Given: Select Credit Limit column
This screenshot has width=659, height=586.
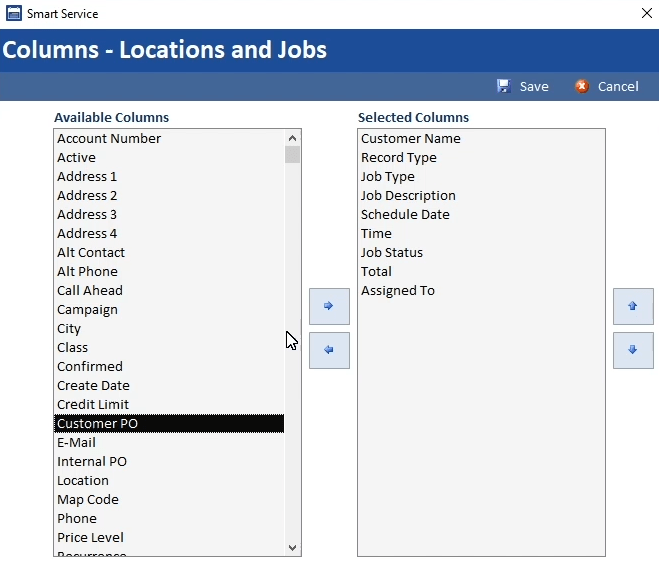Looking at the screenshot, I should [x=169, y=404].
